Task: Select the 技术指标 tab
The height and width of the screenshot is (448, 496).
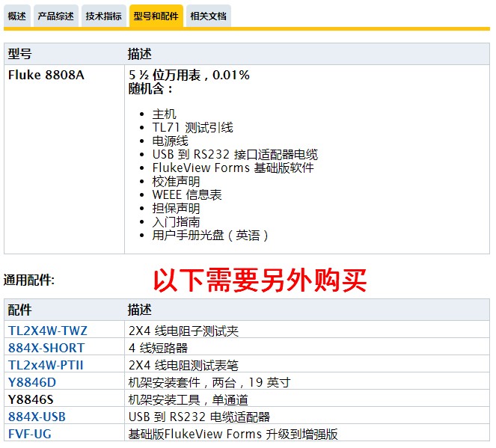Action: pos(104,16)
